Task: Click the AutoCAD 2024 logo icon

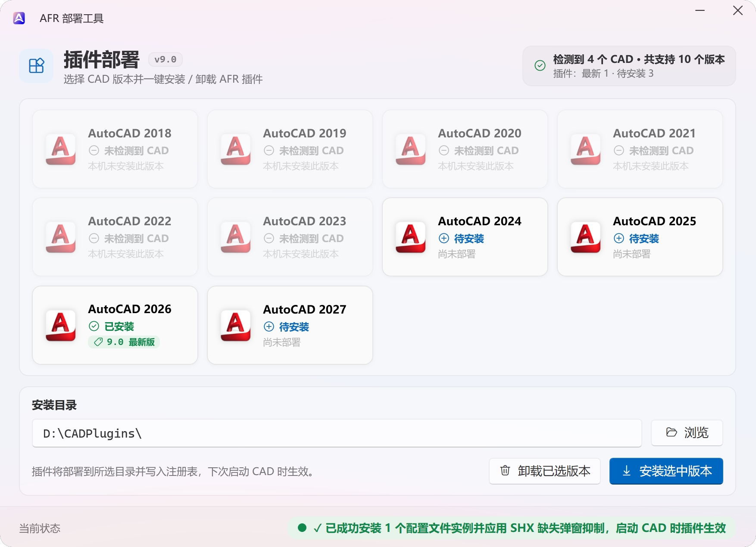Action: coord(411,237)
